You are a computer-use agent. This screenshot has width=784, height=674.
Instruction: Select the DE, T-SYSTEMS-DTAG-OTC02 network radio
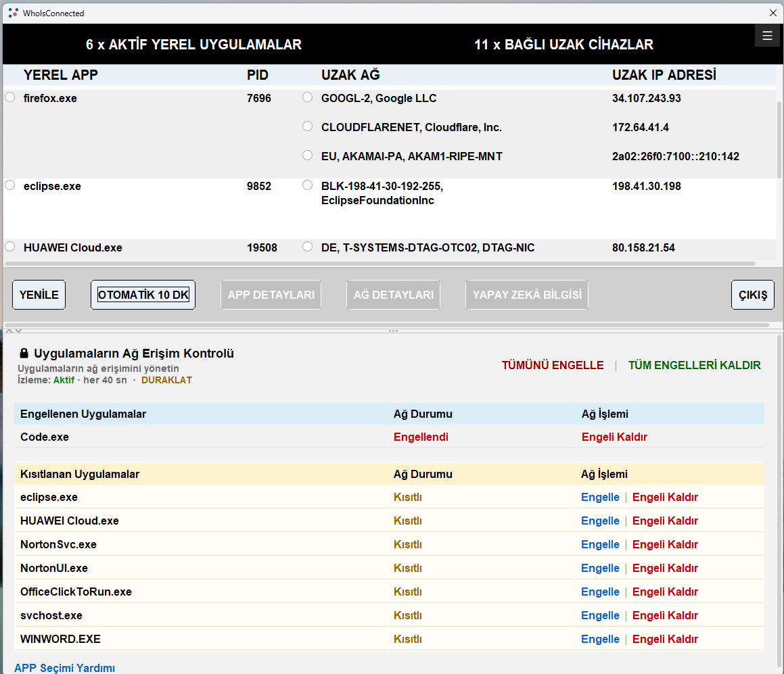(308, 246)
